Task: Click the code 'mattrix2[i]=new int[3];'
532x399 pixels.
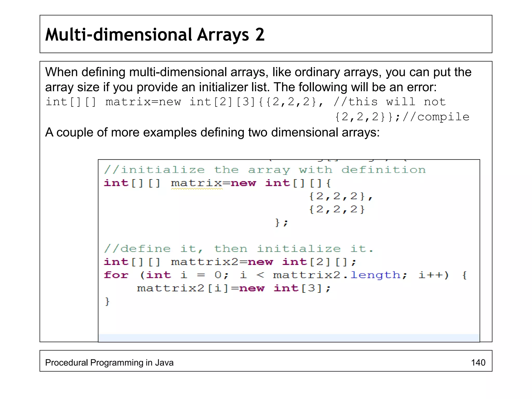Action: (x=234, y=288)
